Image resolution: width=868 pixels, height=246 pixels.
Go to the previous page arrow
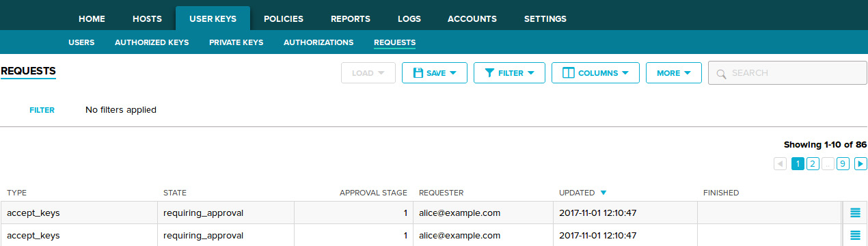pyautogui.click(x=780, y=163)
